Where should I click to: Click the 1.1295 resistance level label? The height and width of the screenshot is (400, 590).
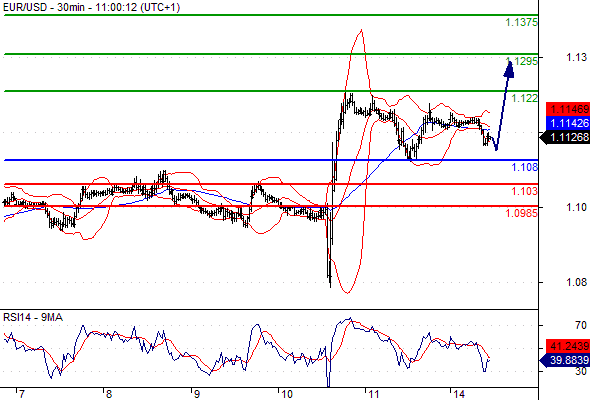click(x=522, y=61)
